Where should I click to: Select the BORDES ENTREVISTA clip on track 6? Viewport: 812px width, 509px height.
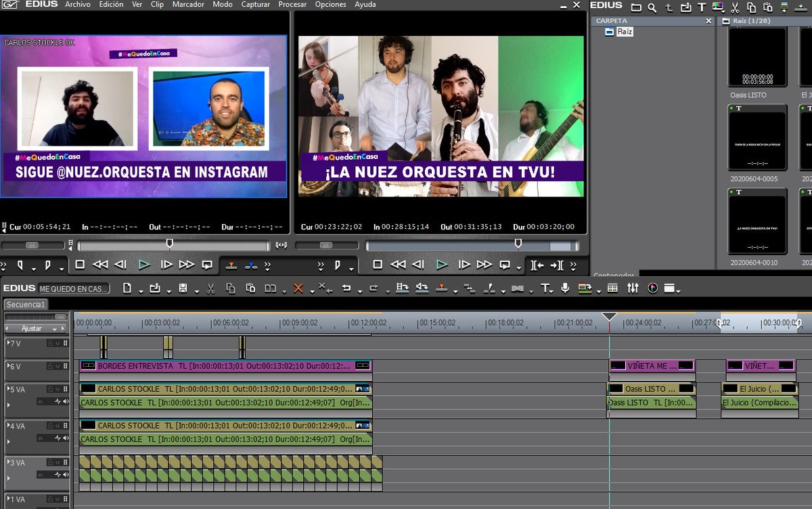pyautogui.click(x=225, y=366)
